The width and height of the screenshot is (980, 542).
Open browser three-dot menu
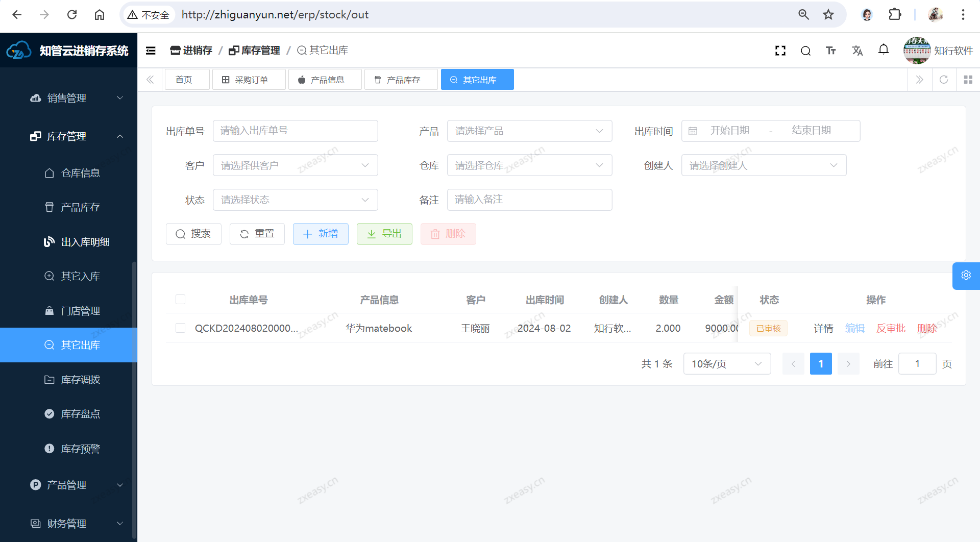(963, 15)
